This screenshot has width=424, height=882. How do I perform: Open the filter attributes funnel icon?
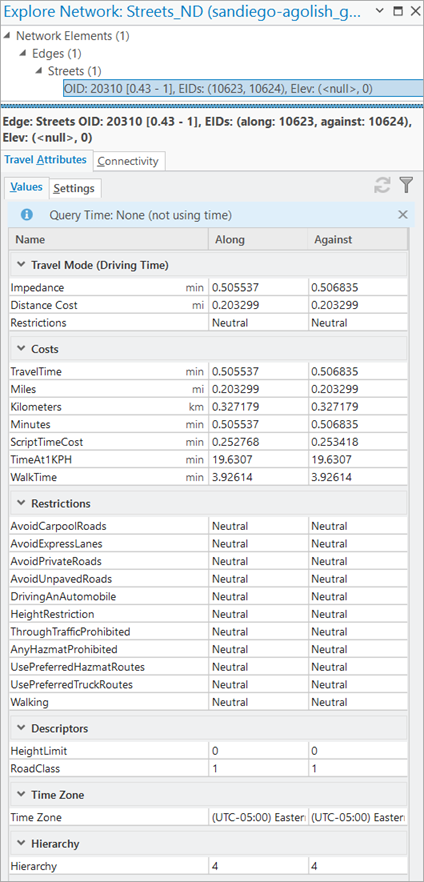406,185
